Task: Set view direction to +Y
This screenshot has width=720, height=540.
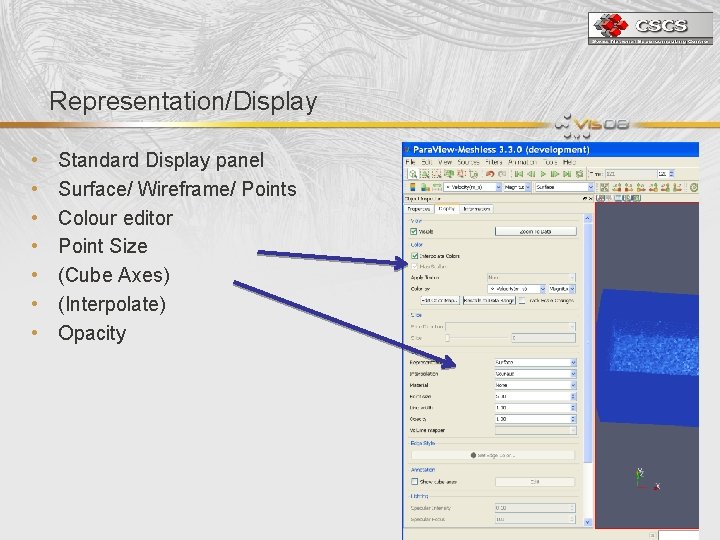Action: (641, 187)
